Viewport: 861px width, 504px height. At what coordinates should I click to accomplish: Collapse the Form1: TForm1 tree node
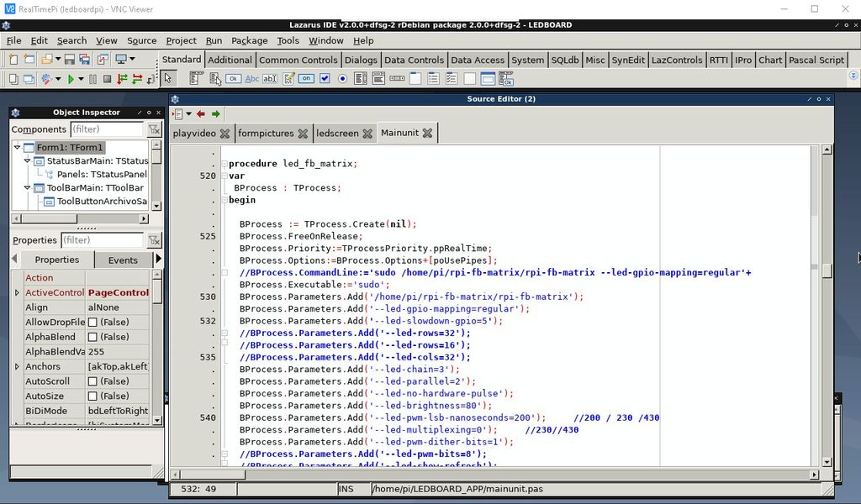[18, 146]
